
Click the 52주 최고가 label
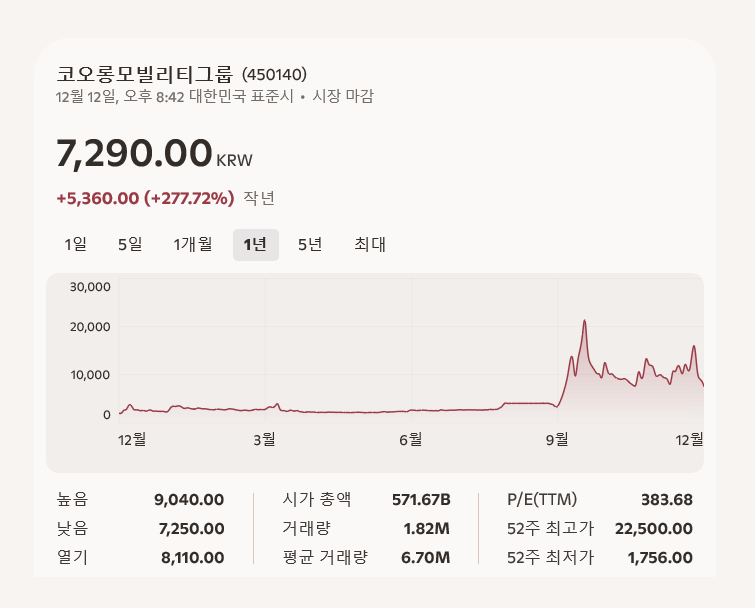pos(550,528)
